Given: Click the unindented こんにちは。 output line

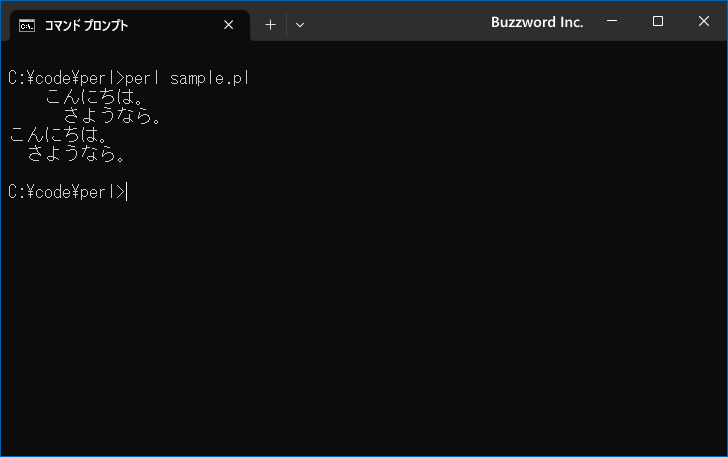Looking at the screenshot, I should 58,135.
